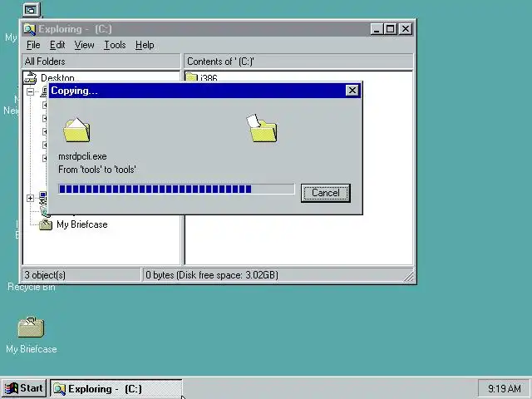Select the msrdpcli.exe file name text
The width and height of the screenshot is (532, 399).
point(82,156)
